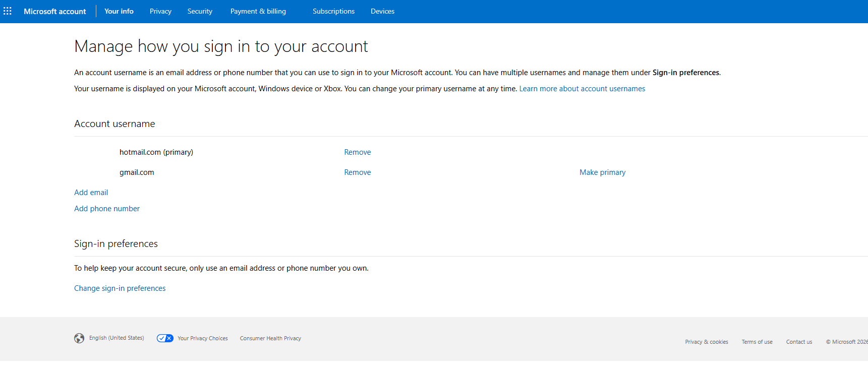Go to Subscriptions tab

pos(333,11)
